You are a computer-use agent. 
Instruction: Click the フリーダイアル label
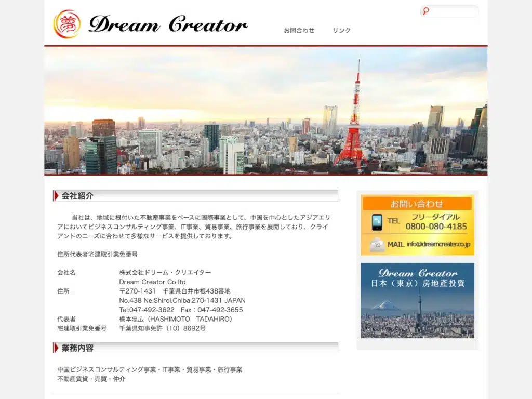(435, 217)
